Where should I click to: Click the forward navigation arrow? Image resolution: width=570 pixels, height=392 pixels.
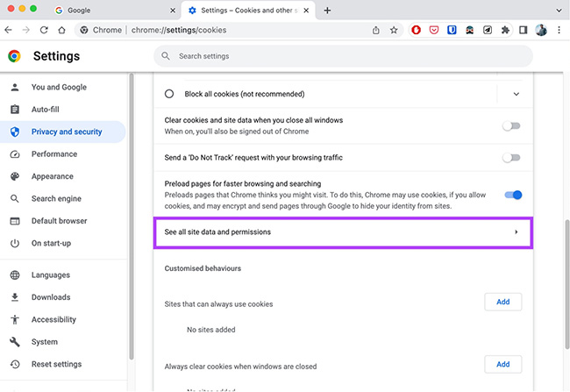point(25,30)
